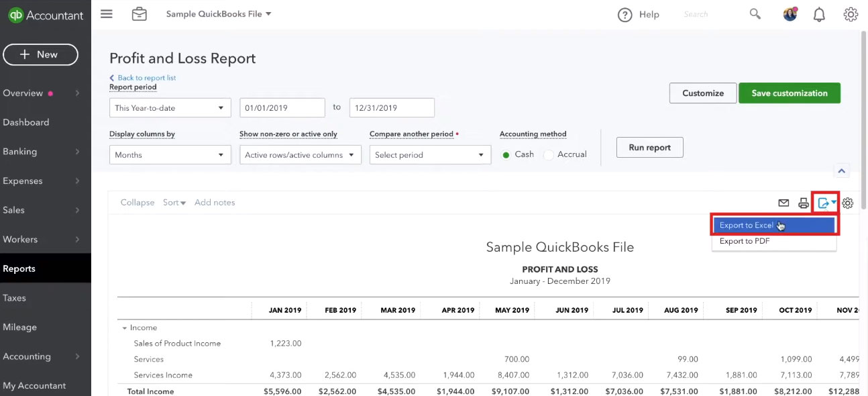Toggle the hamburger navigation menu
This screenshot has height=396, width=868.
(x=107, y=13)
